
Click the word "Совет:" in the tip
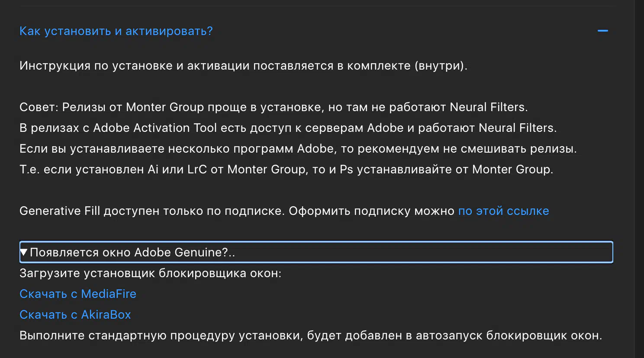(x=39, y=107)
